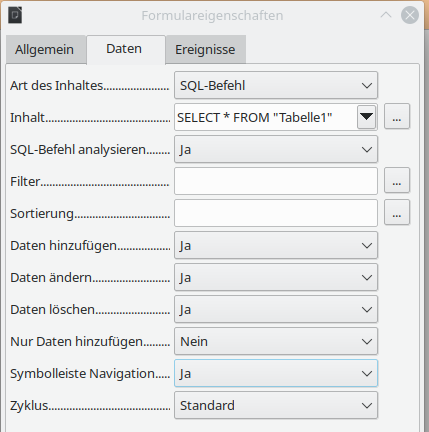Image resolution: width=429 pixels, height=432 pixels.
Task: Open the Daten löschen dropdown
Action: [x=276, y=309]
